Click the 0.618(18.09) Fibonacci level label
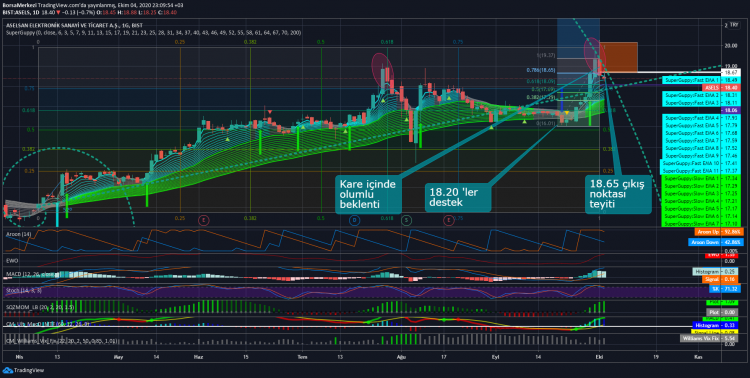The image size is (750, 378). click(x=540, y=81)
